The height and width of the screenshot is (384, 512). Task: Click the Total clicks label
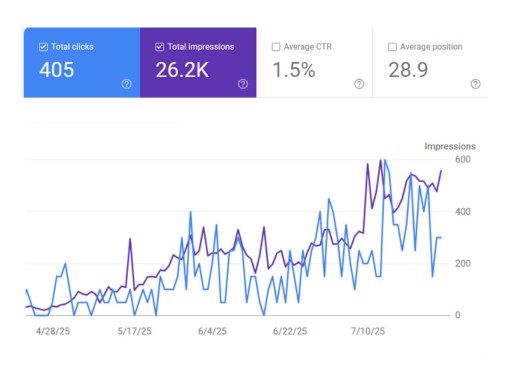pos(72,47)
